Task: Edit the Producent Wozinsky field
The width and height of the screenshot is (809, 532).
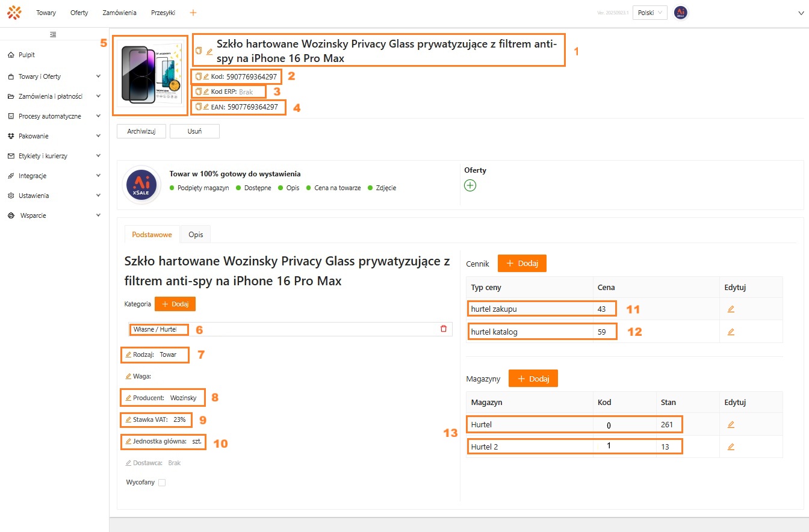Action: [x=128, y=398]
